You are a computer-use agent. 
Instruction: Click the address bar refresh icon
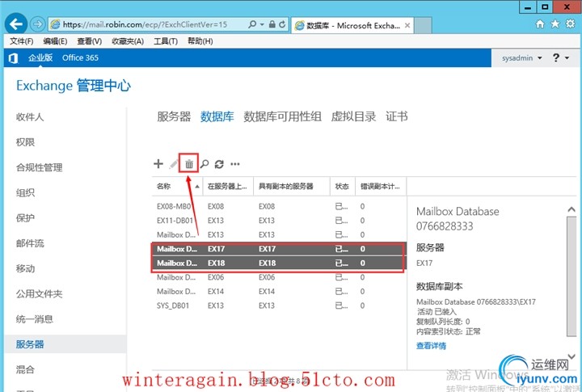pos(282,24)
